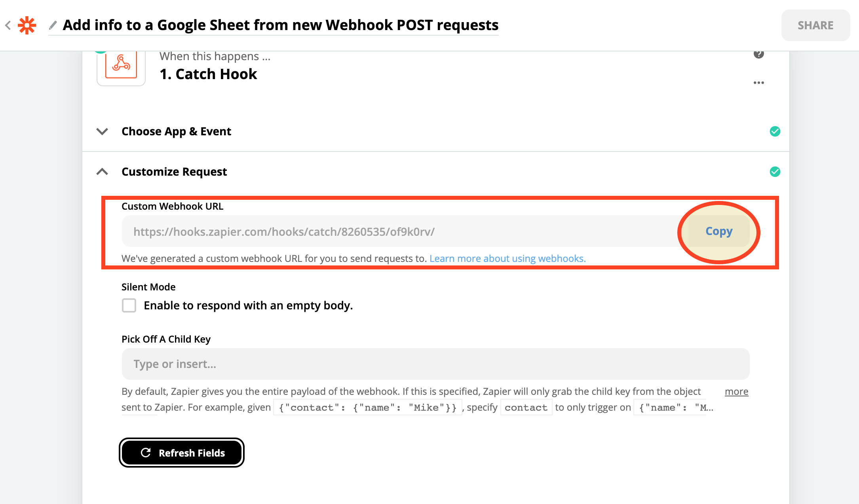This screenshot has width=859, height=504.
Task: Expand the Choose App & Event section
Action: 103,131
